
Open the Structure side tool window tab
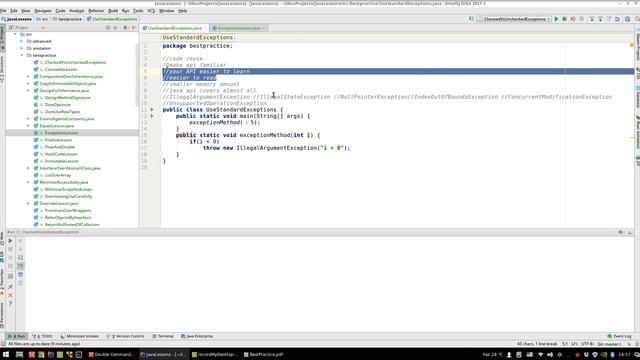click(x=2, y=69)
